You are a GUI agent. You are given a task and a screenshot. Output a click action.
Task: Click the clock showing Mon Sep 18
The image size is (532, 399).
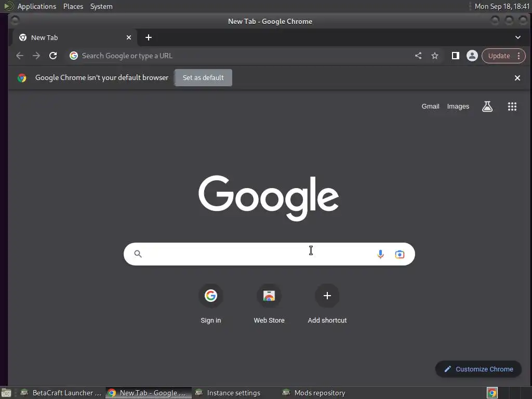[502, 6]
